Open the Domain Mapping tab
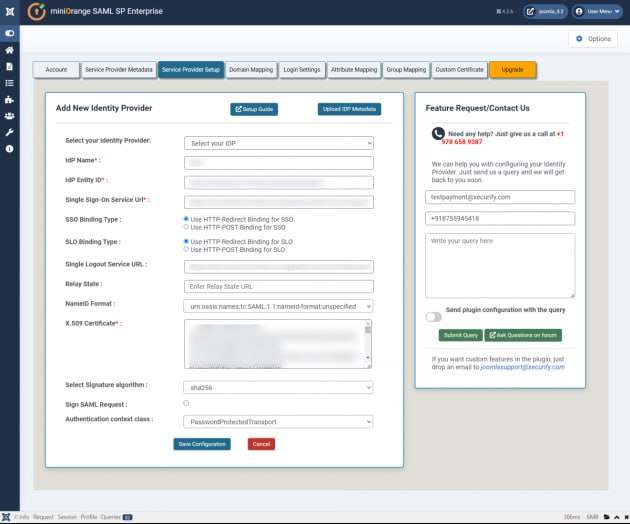Viewport: 630px width, 524px height. click(x=251, y=70)
